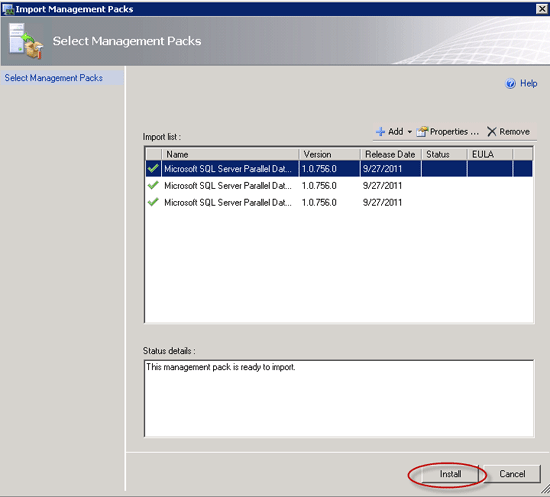
Task: Click the Status column header
Action: (x=444, y=154)
